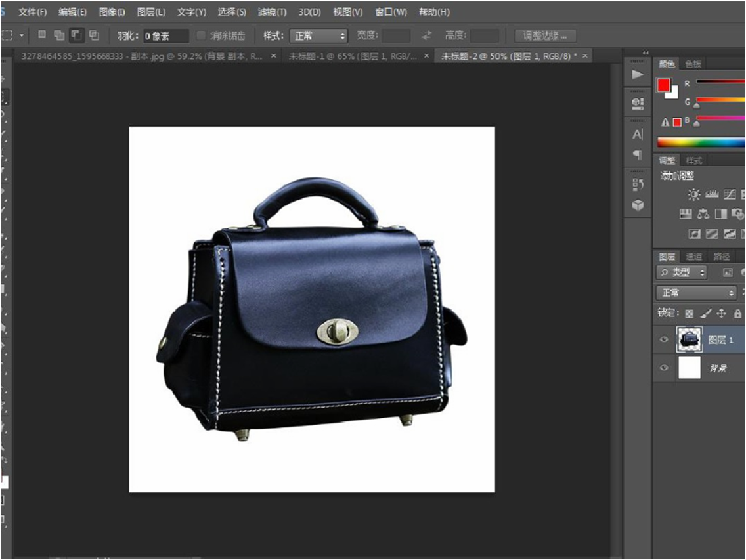Click the foreground red color swatch

(663, 85)
